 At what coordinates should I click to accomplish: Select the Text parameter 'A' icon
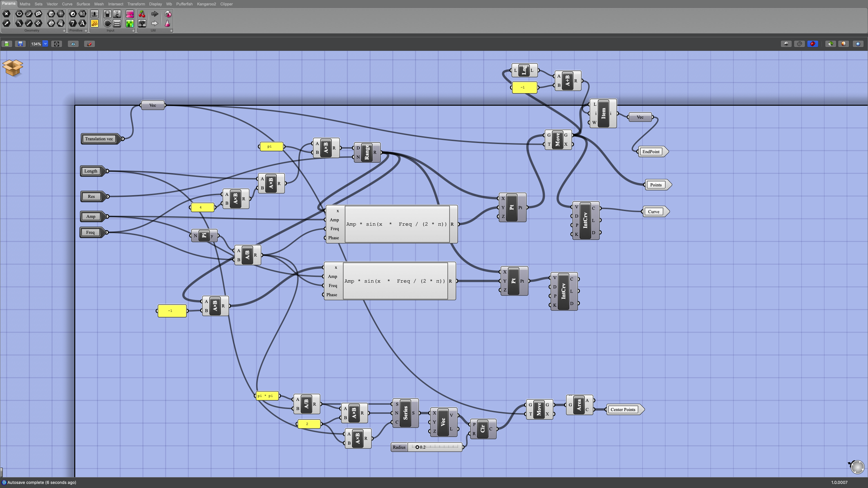[x=82, y=23]
